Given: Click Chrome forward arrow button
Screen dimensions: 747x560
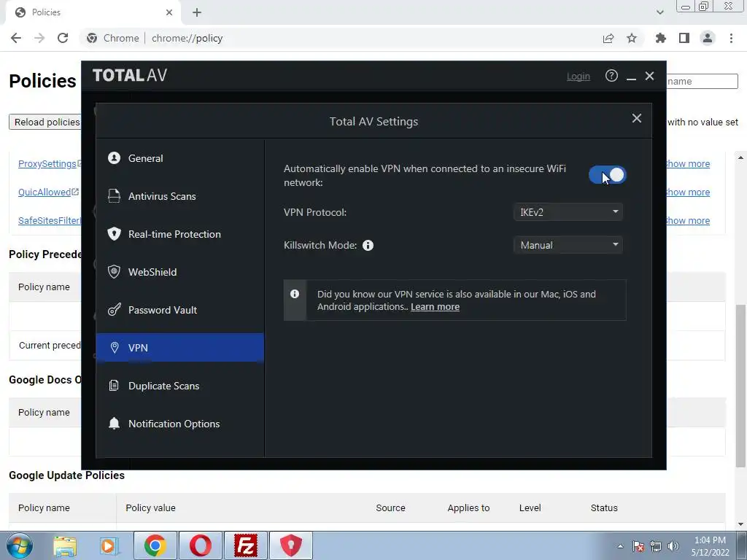Looking at the screenshot, I should [39, 38].
